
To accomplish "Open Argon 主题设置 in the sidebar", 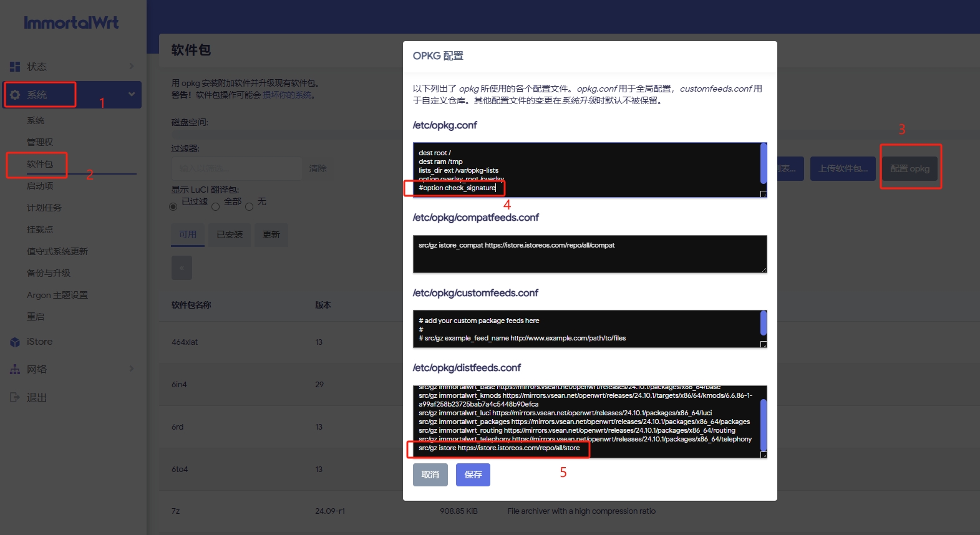I will coord(57,295).
